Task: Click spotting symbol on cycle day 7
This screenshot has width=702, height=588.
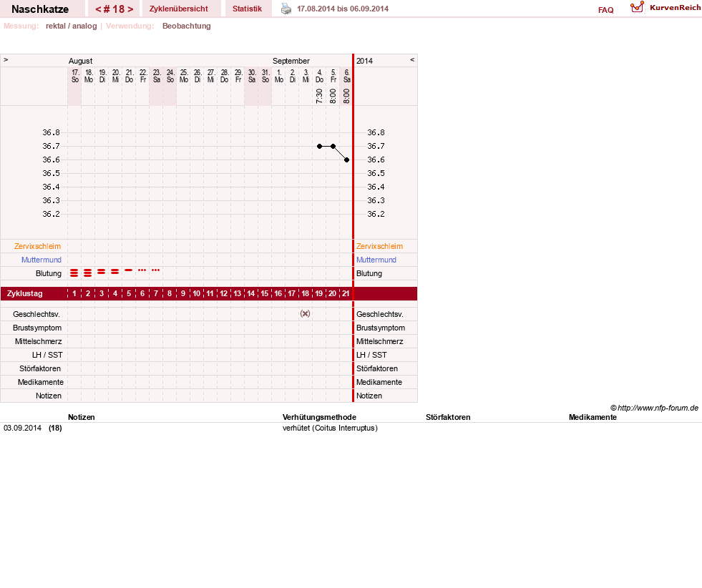Action: pos(156,270)
